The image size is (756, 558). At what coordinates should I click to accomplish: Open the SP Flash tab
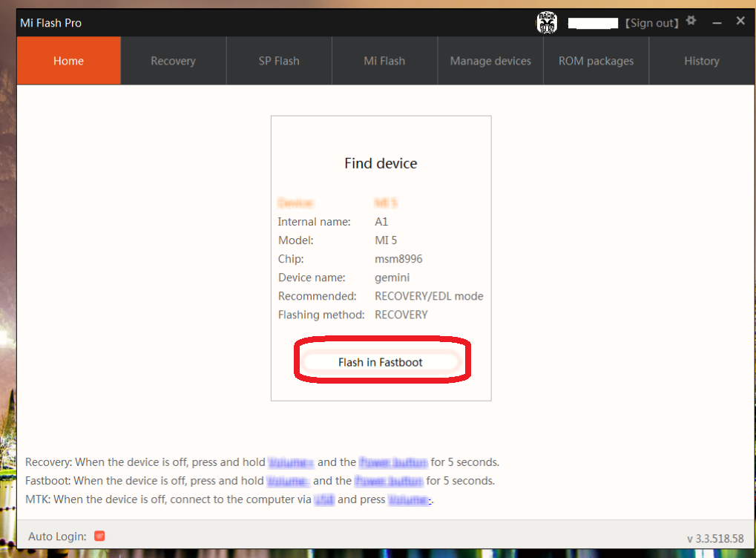click(279, 61)
